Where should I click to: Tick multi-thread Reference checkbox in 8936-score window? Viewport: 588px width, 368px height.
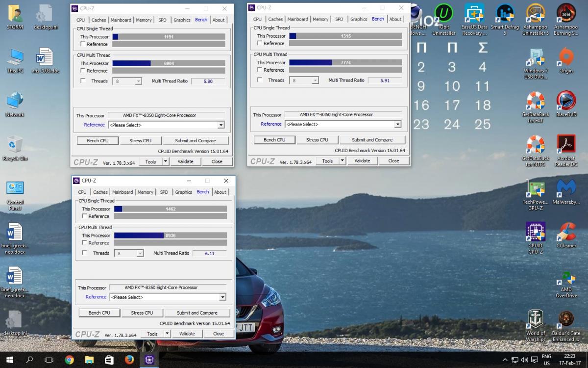pyautogui.click(x=85, y=243)
